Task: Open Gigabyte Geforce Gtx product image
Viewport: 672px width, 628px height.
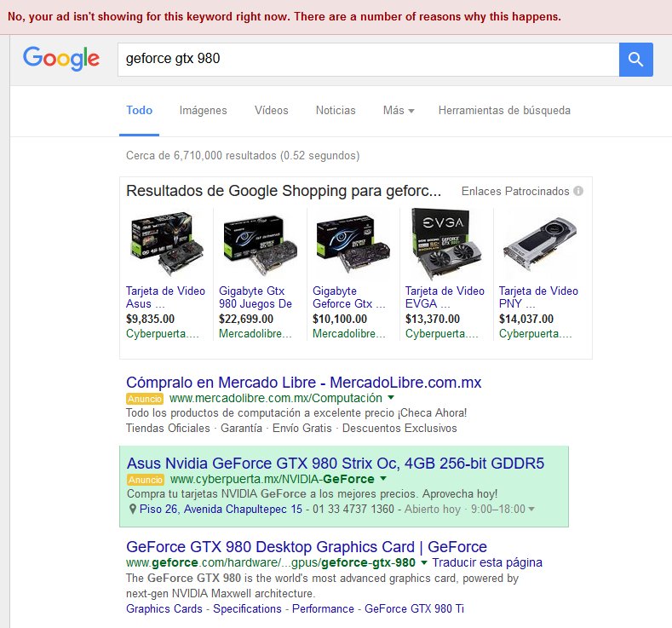Action: [353, 244]
